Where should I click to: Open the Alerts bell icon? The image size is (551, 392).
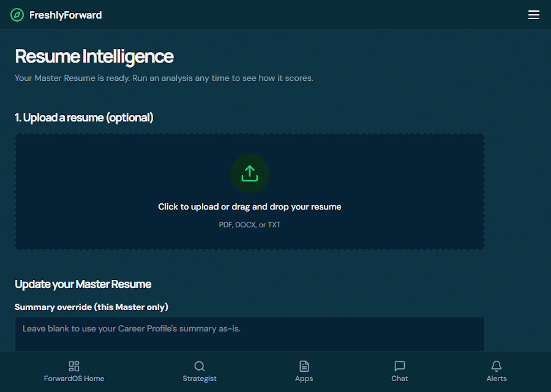pyautogui.click(x=496, y=366)
